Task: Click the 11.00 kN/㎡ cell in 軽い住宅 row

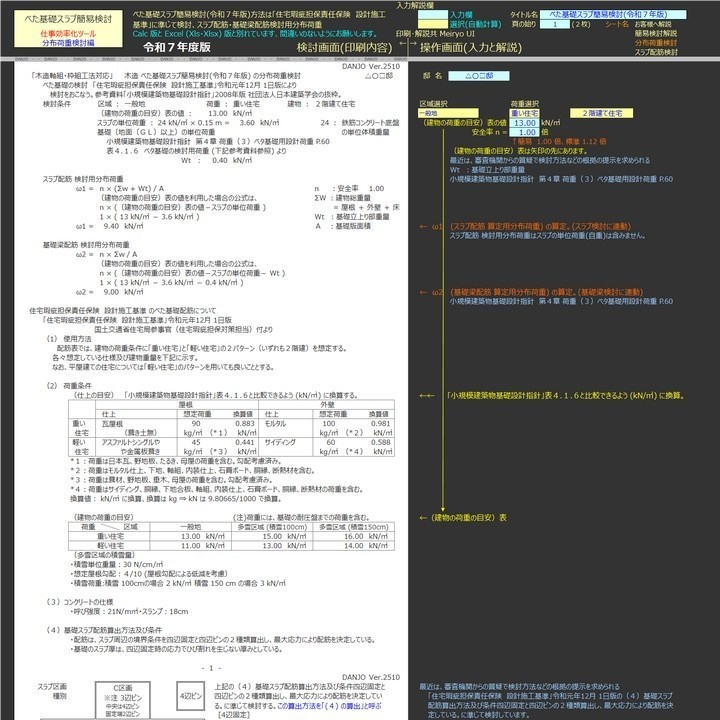Action: [x=191, y=546]
